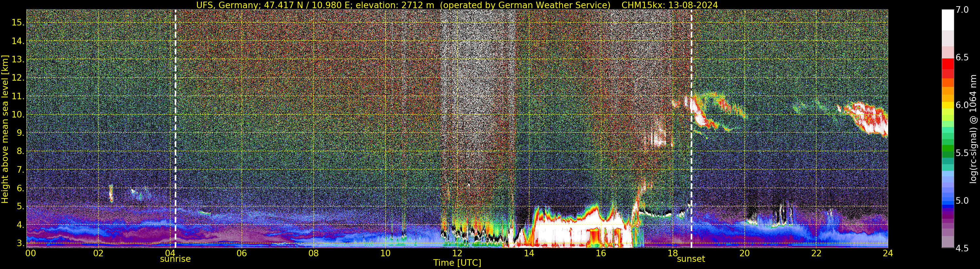
Task: Click the "12" time axis tick label
Action: [x=457, y=253]
